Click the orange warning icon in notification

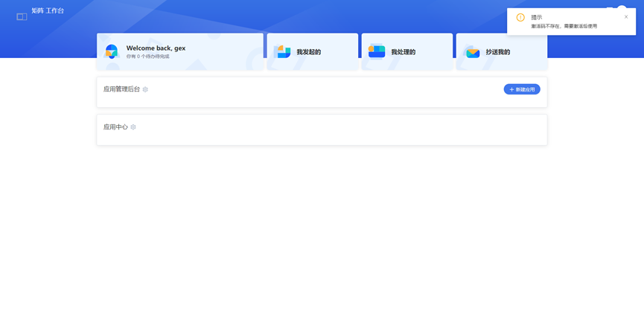click(x=520, y=17)
